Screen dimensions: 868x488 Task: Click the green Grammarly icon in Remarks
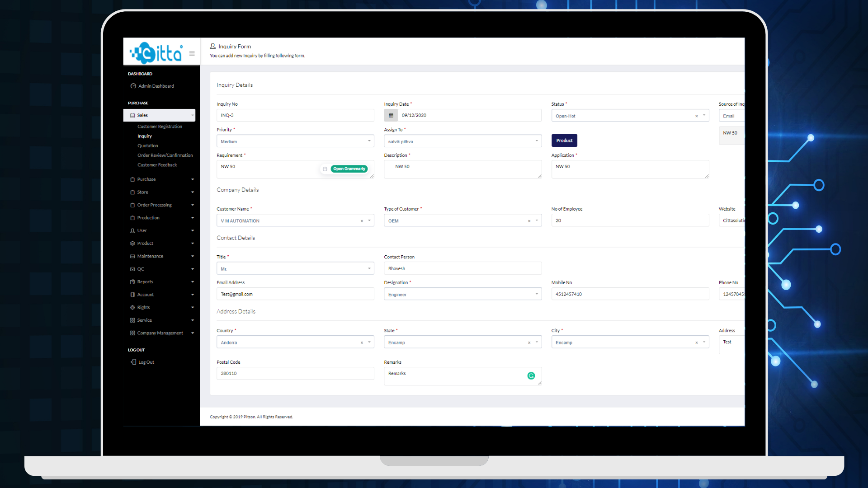(x=531, y=375)
